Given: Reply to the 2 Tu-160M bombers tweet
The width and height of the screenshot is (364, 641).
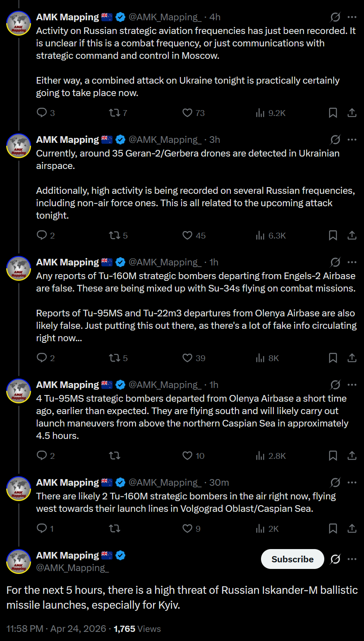Looking at the screenshot, I should coord(45,528).
